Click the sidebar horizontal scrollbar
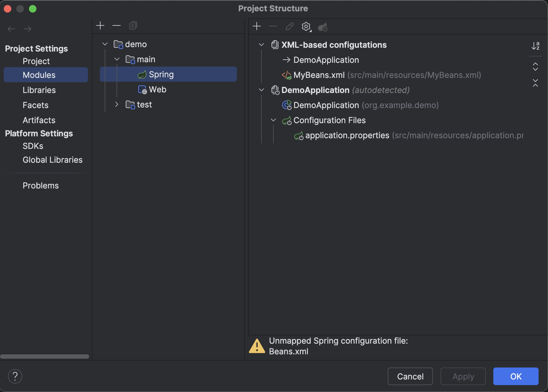Viewport: 548px width, 392px height. click(45, 357)
